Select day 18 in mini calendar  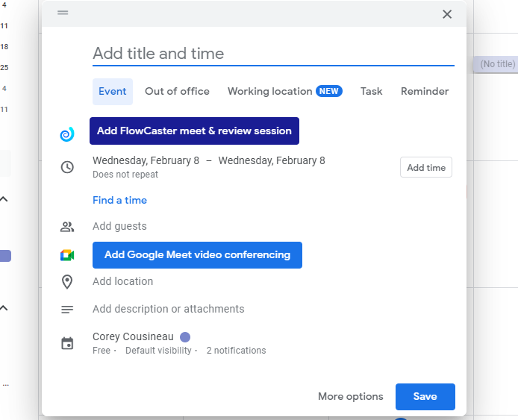coord(4,46)
